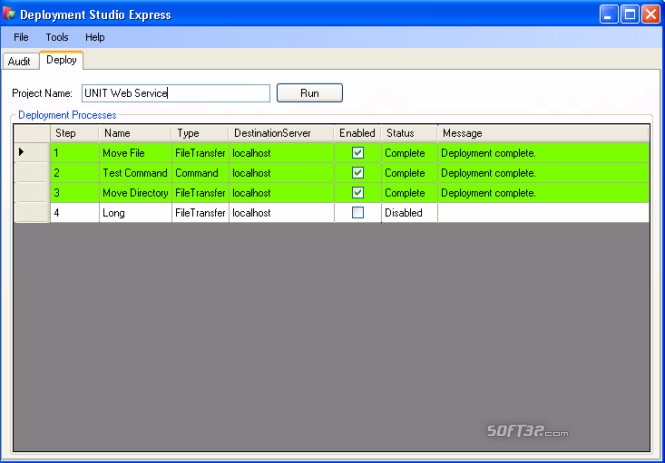
Task: Click Deployment complete message in step 2 row
Action: click(543, 173)
